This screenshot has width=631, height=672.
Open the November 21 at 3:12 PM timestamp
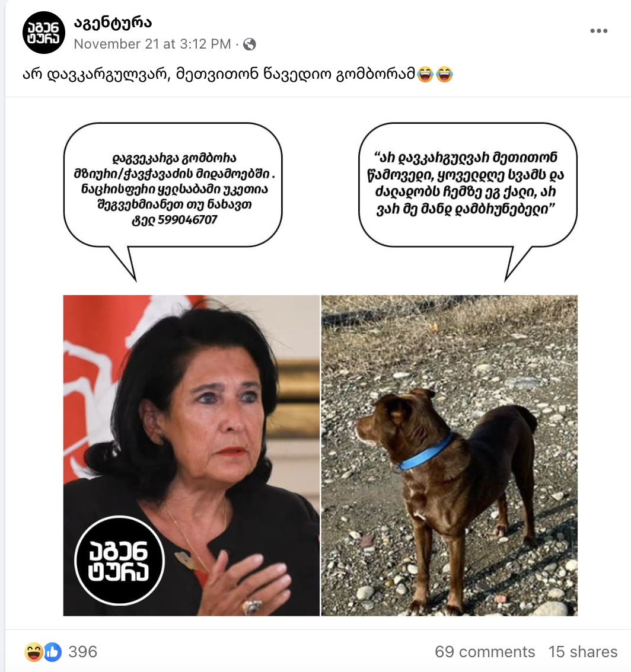click(x=152, y=44)
